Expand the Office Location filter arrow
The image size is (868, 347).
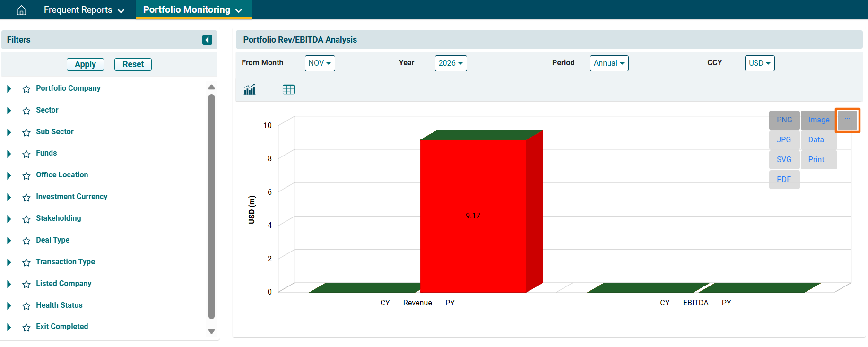pyautogui.click(x=9, y=175)
